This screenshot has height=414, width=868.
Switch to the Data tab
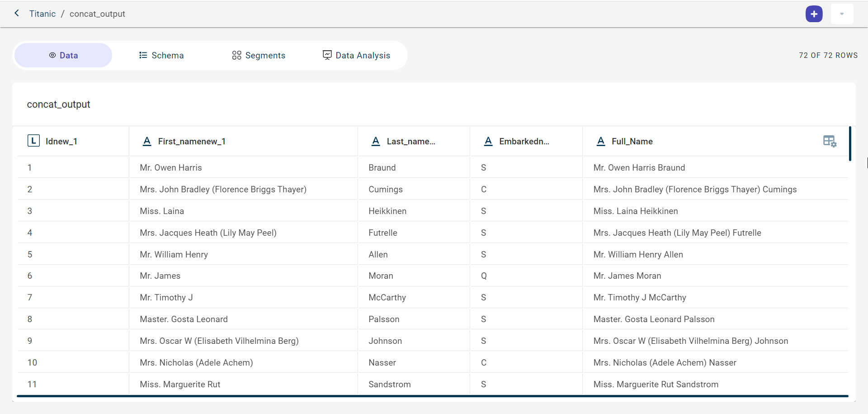click(63, 55)
